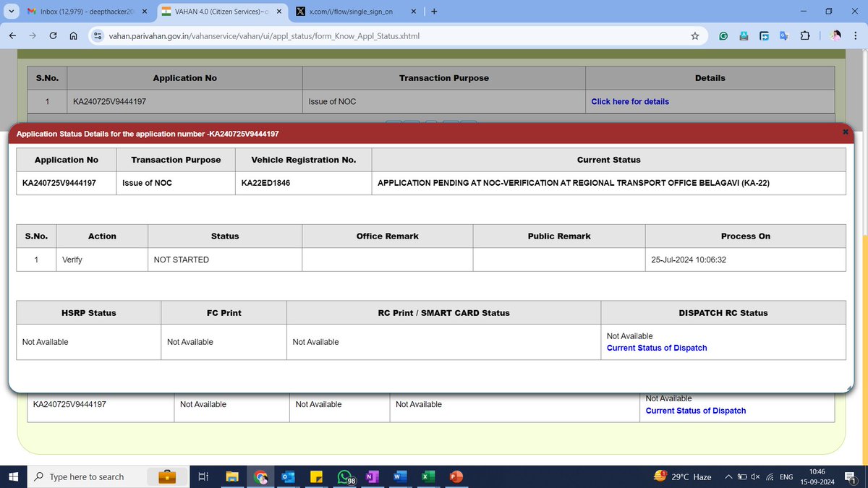Go back to the previous page
The height and width of the screenshot is (488, 868).
(x=14, y=35)
